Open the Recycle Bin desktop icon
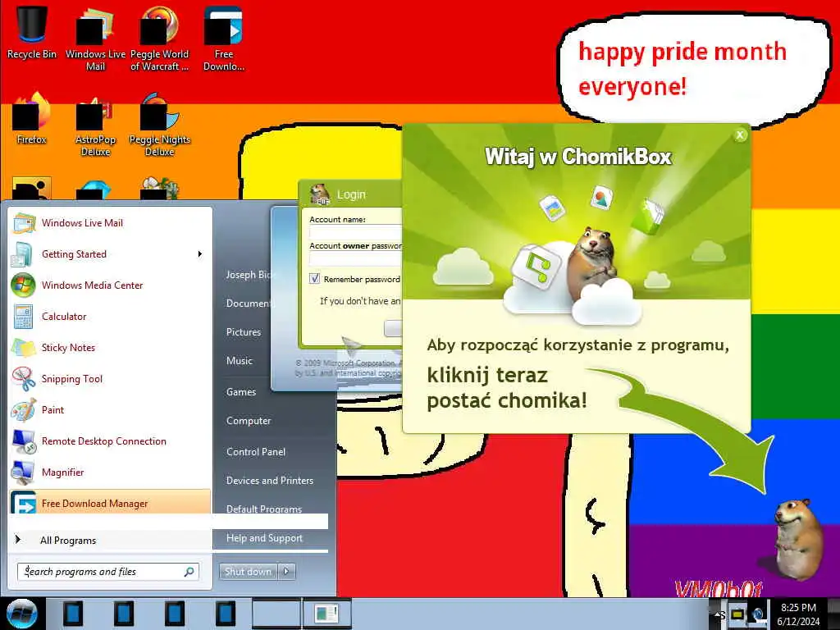The image size is (840, 630). (x=32, y=33)
